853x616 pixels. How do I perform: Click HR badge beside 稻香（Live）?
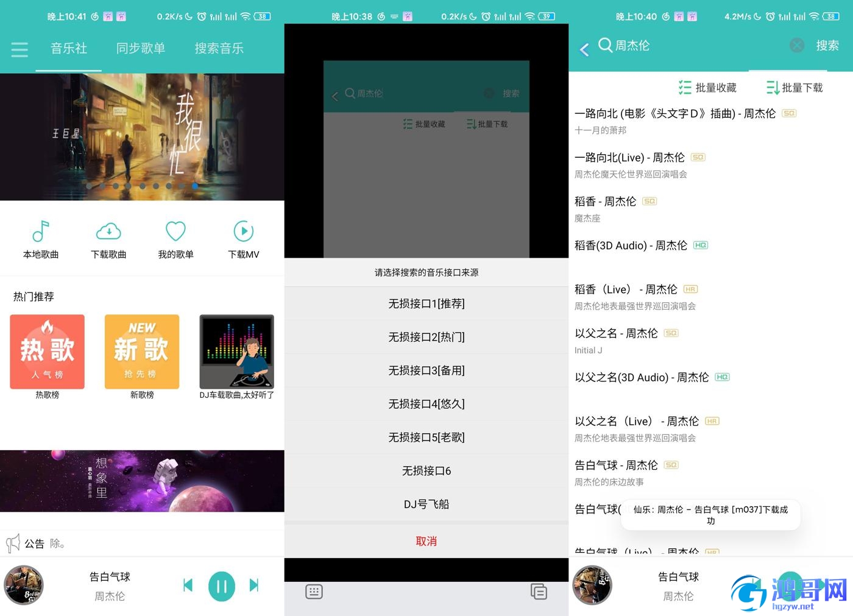pyautogui.click(x=690, y=289)
